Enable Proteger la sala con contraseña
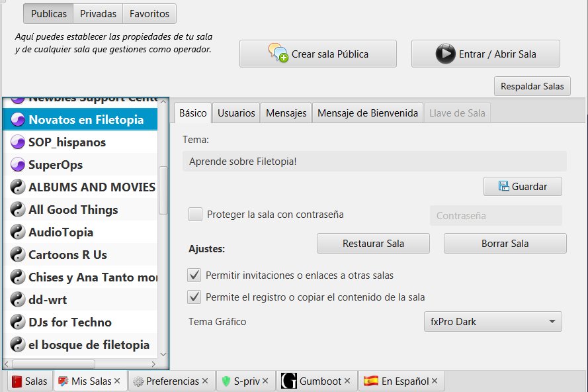 (195, 214)
